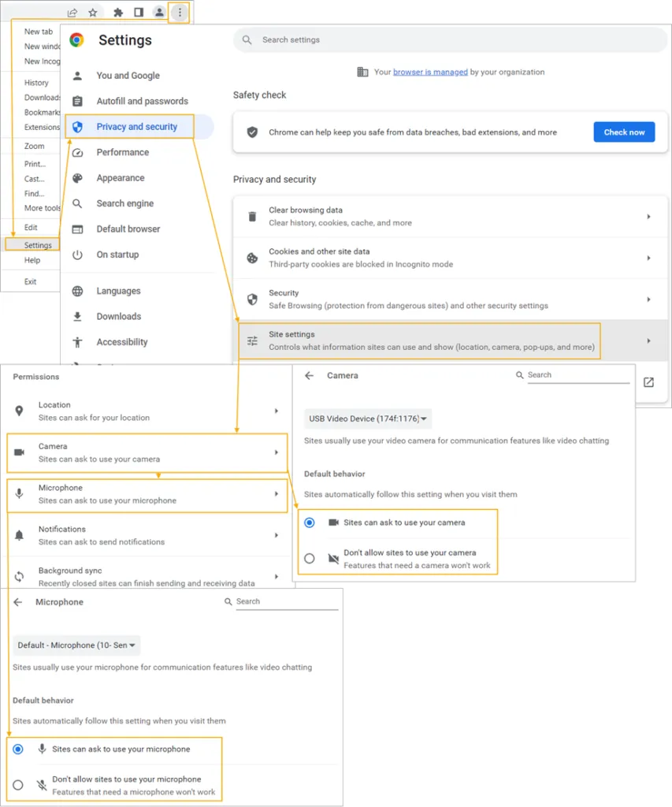Open Privacy and security in the sidebar
The width and height of the screenshot is (672, 807).
137,127
